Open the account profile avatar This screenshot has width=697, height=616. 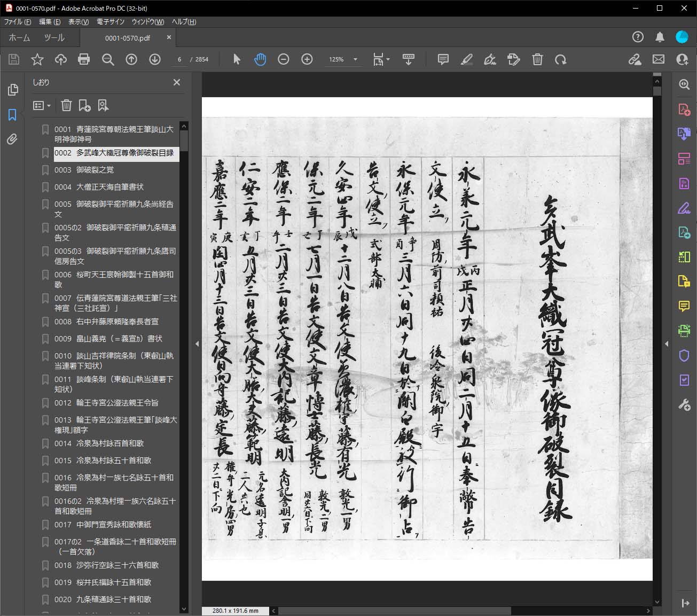pyautogui.click(x=682, y=37)
